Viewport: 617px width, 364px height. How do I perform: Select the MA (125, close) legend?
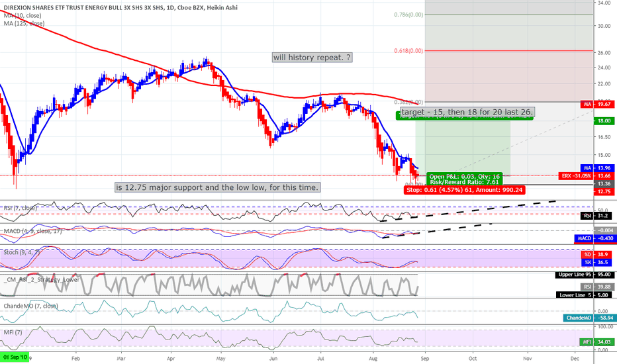[x=24, y=24]
